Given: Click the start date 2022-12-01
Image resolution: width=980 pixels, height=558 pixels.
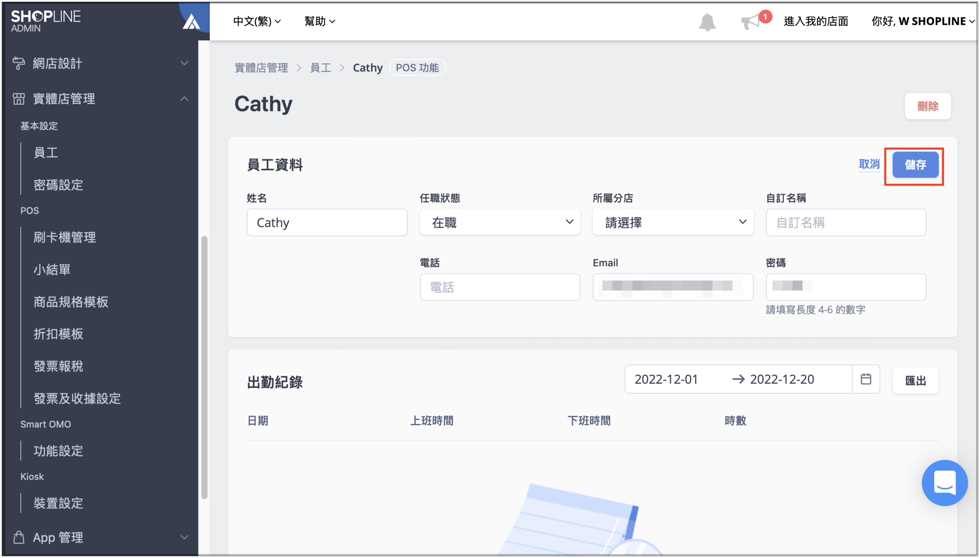Looking at the screenshot, I should point(666,379).
